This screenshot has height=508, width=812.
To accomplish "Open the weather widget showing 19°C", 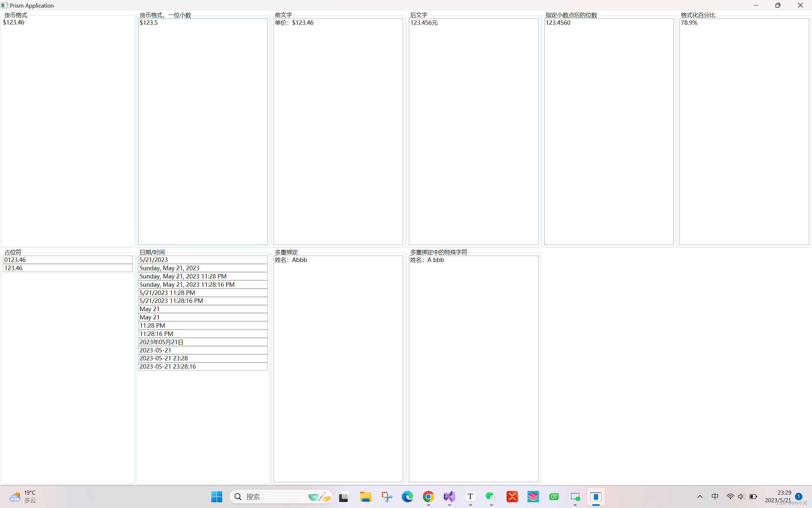I will point(23,497).
